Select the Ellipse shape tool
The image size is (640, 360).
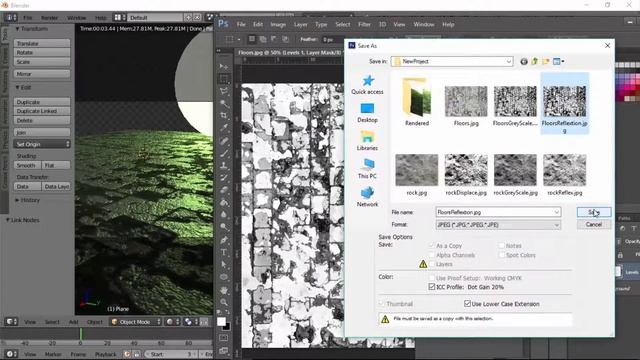pos(224,277)
